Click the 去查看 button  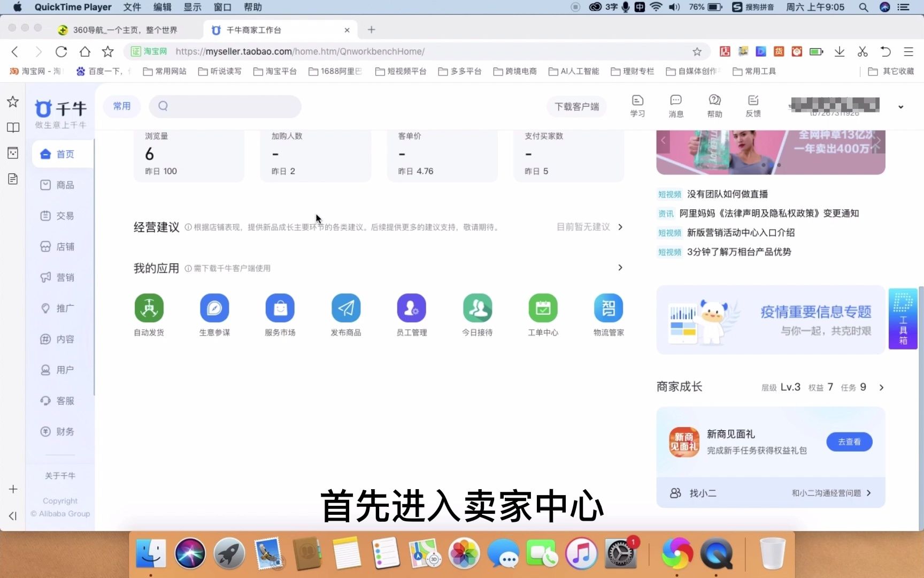click(x=849, y=442)
